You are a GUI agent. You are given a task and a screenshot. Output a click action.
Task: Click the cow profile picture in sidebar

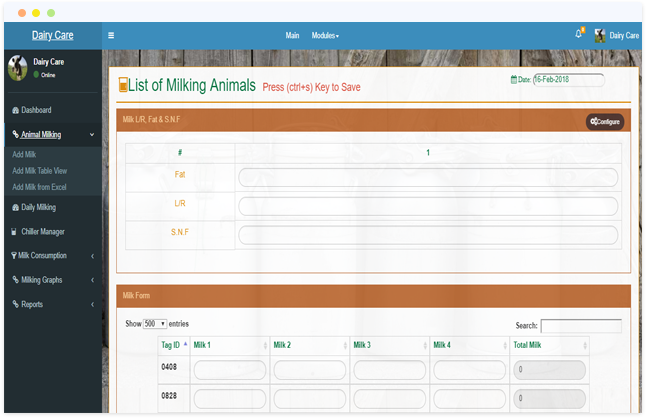[x=18, y=68]
